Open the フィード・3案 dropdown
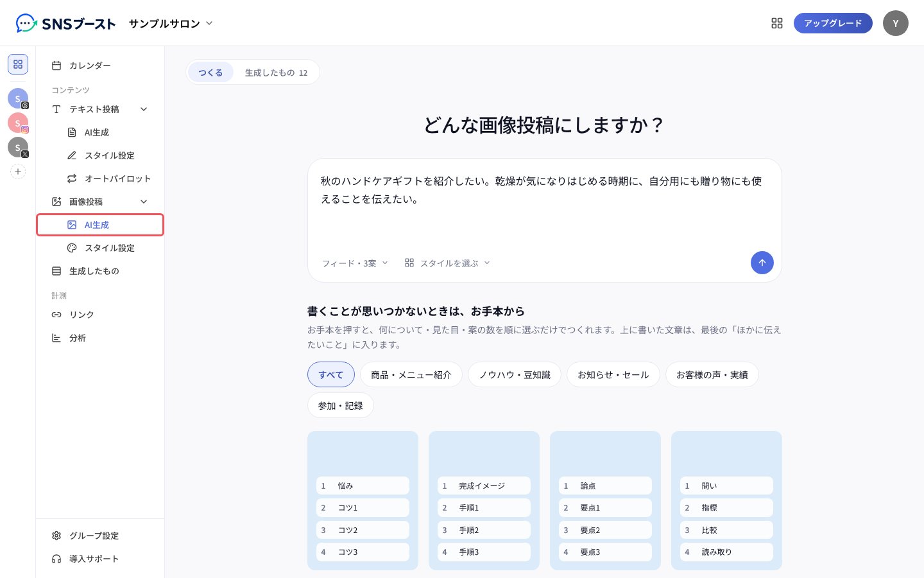This screenshot has height=578, width=924. point(355,263)
